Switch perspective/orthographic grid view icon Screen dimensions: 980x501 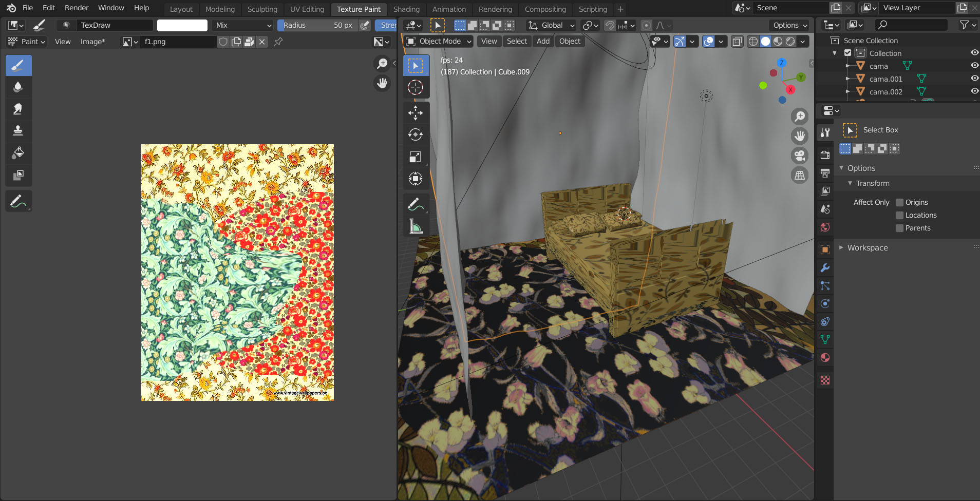point(800,176)
